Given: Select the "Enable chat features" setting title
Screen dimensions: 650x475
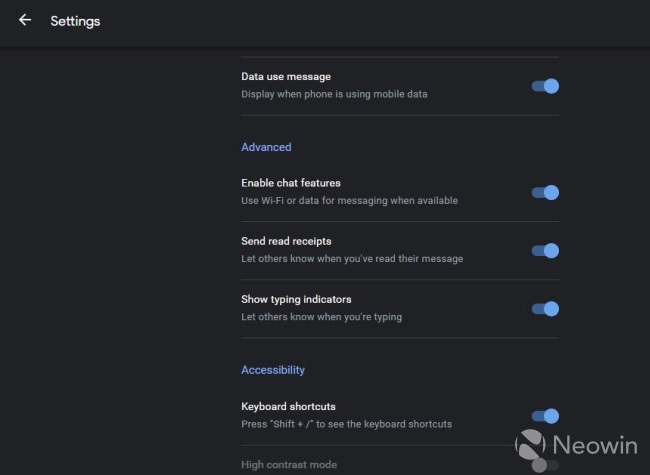Looking at the screenshot, I should tap(291, 183).
